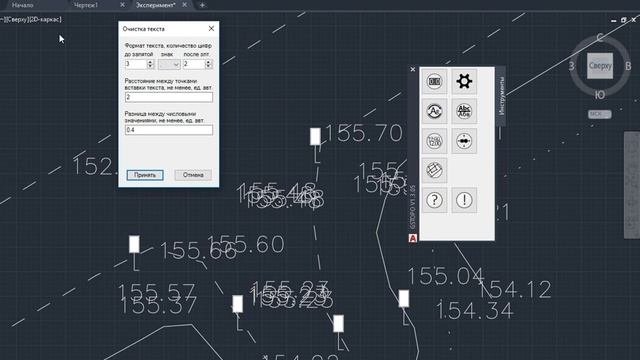Screen dimensions: 640x360
Task: Open the 'знак' separator dropdown
Action: 169,64
